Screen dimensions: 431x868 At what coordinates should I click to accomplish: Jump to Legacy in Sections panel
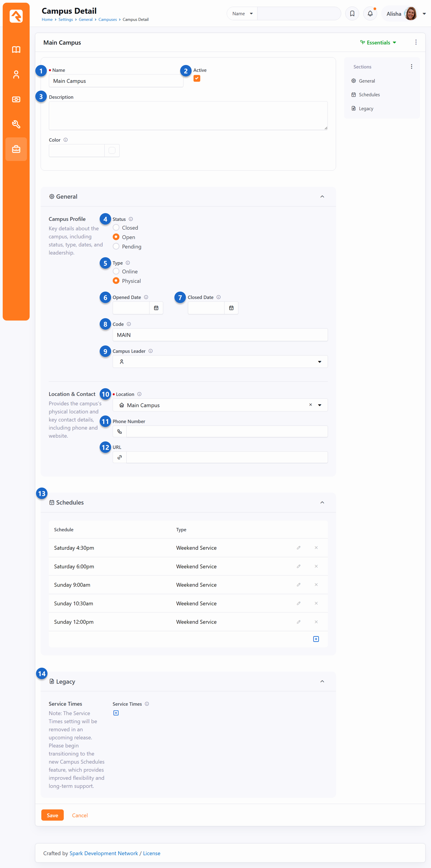(x=366, y=108)
